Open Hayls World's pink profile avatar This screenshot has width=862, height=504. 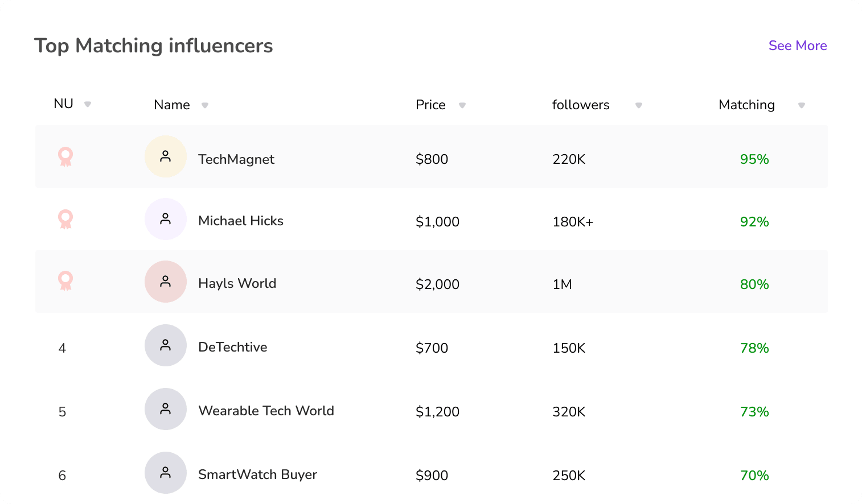click(166, 282)
